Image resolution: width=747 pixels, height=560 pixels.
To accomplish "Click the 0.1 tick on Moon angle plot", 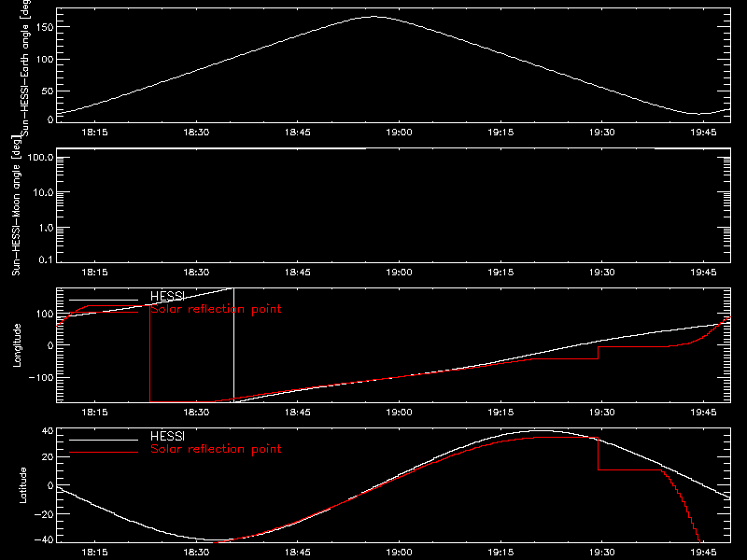I will coord(46,259).
